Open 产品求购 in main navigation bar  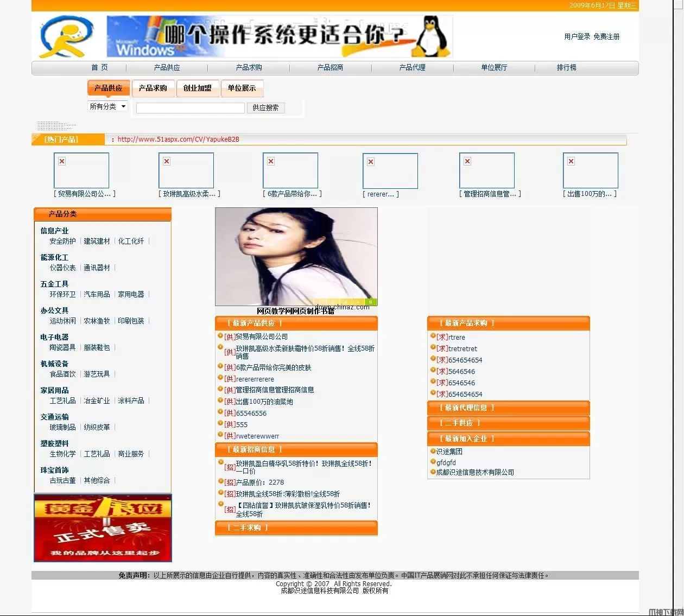(x=249, y=67)
